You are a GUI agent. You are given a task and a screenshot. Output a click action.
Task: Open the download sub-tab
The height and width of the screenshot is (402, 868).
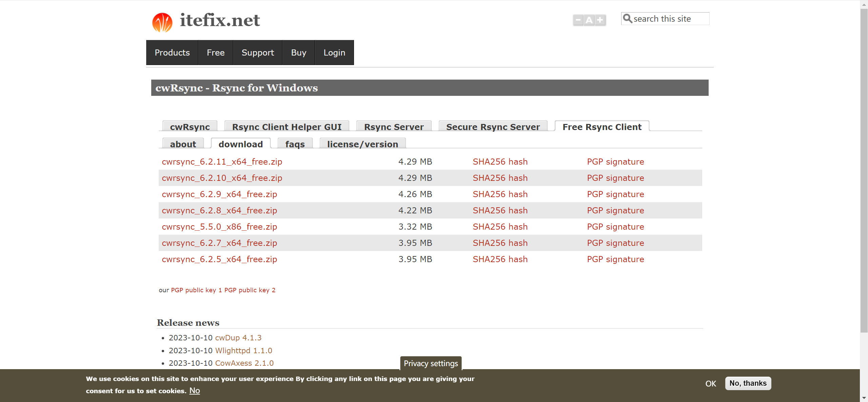[241, 144]
